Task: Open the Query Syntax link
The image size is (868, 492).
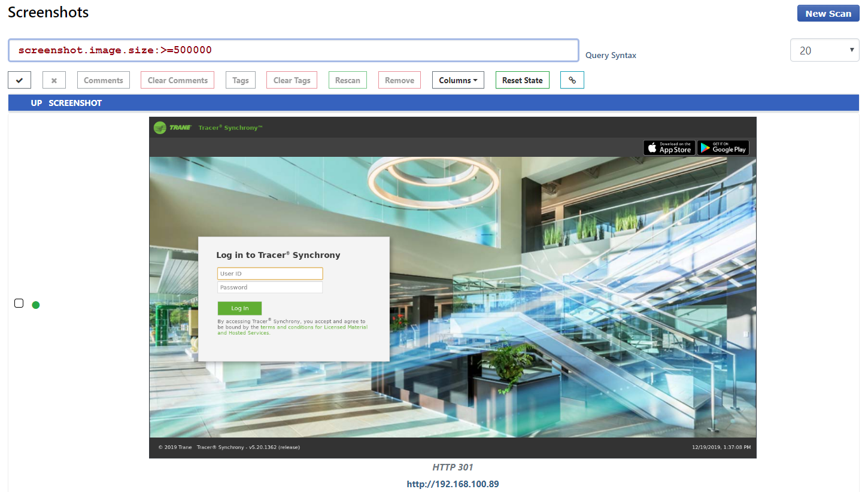Action: point(611,55)
